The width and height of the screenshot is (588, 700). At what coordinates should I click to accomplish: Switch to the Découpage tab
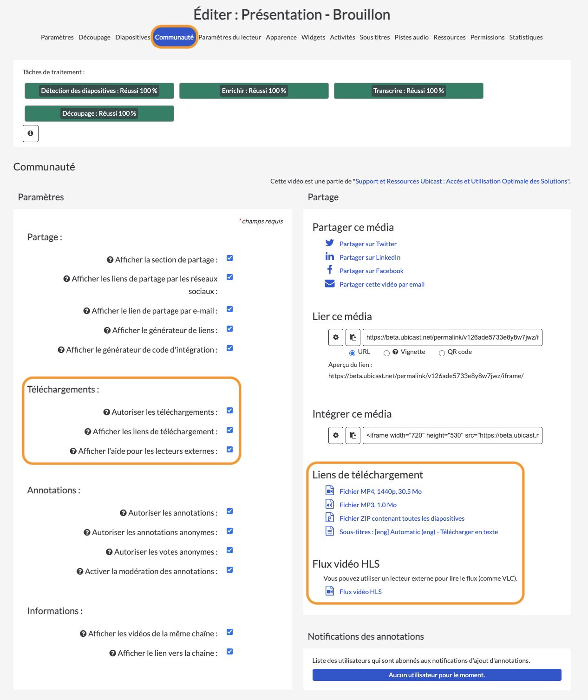click(94, 37)
